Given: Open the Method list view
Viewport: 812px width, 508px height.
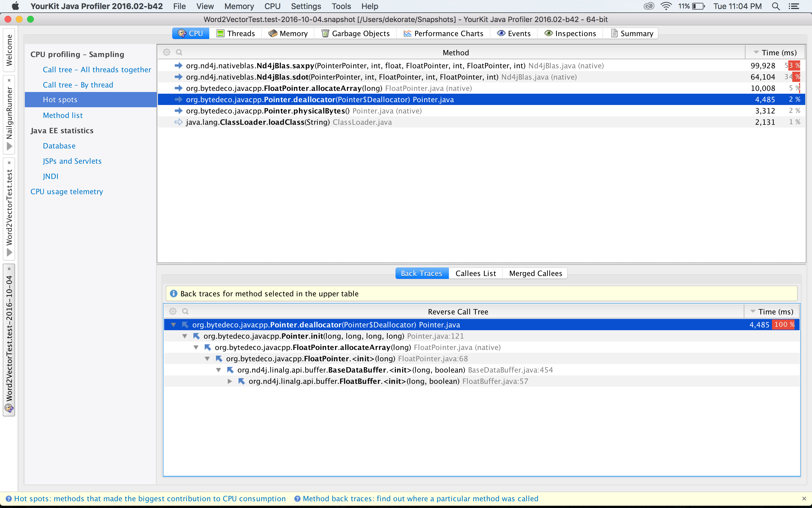Looking at the screenshot, I should [63, 115].
